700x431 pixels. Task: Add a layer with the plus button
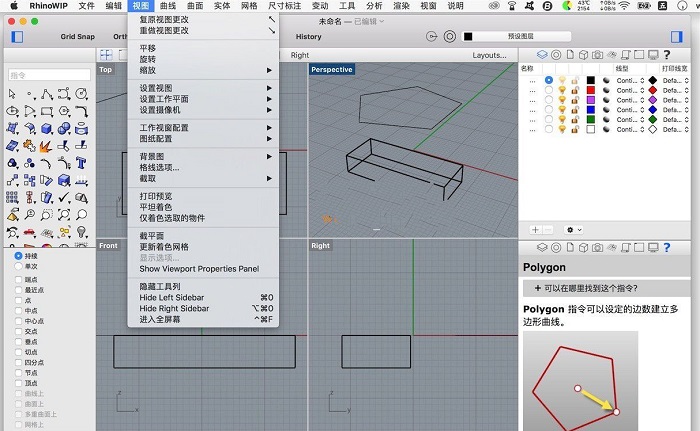535,230
